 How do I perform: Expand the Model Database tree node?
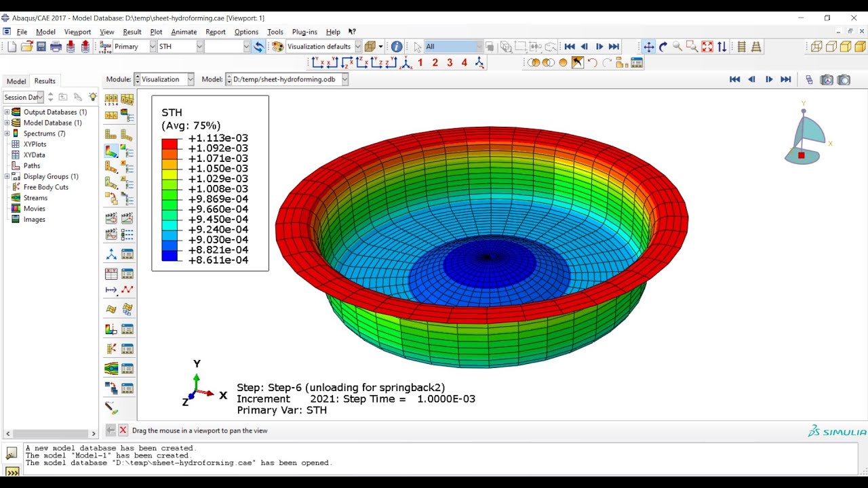7,123
